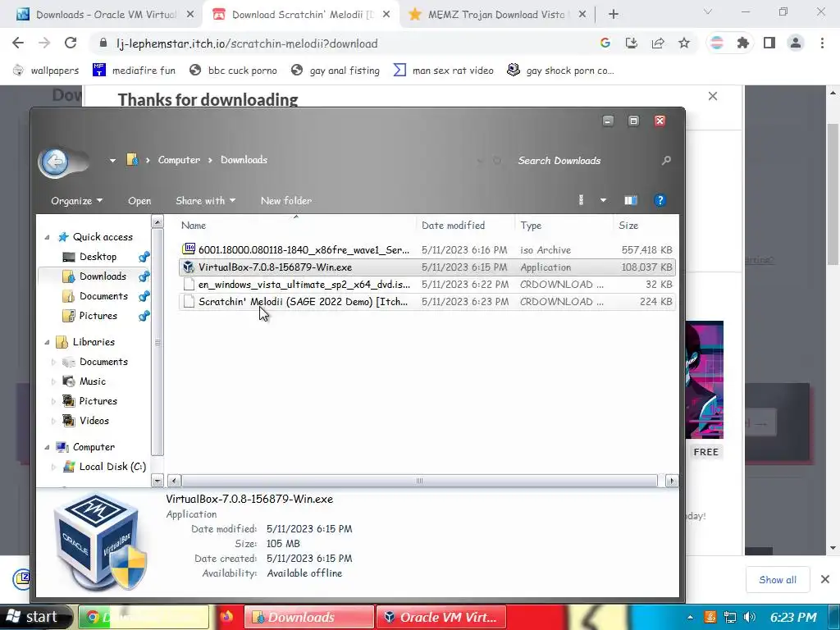Click the Explorer back arrow button
The width and height of the screenshot is (840, 630).
pos(55,162)
